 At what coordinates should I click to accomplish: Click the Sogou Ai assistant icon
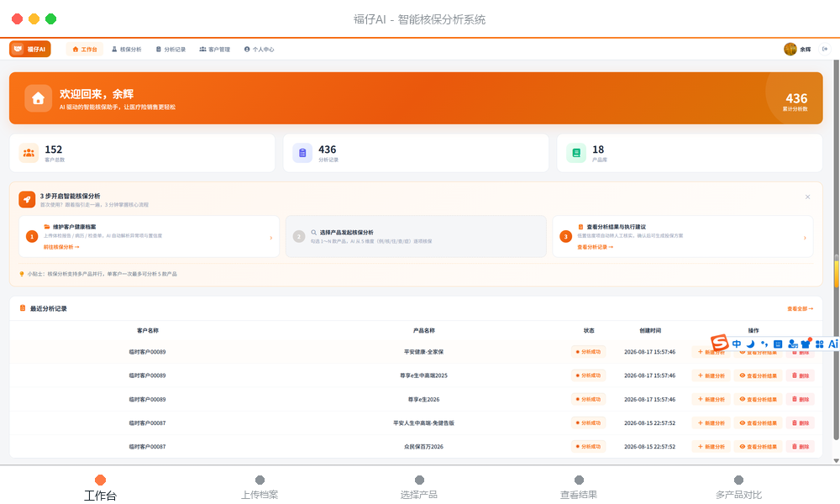(833, 344)
